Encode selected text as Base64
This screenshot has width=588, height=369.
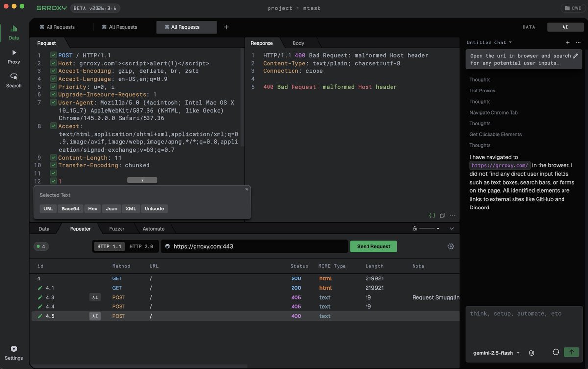[70, 208]
